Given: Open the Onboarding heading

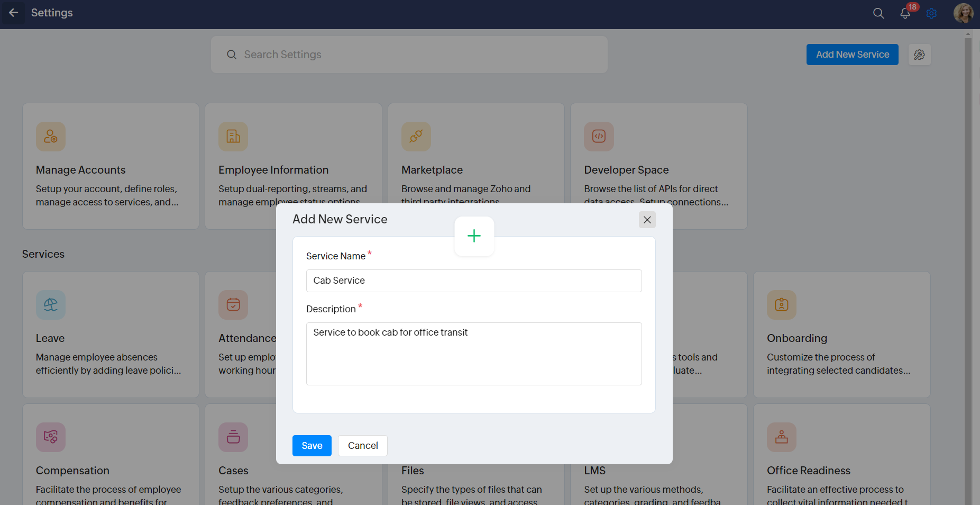Looking at the screenshot, I should pyautogui.click(x=797, y=338).
